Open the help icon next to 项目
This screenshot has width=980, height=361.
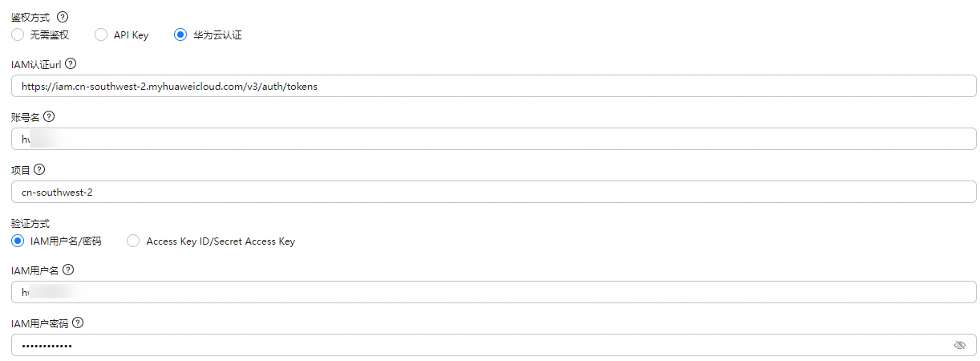point(39,170)
